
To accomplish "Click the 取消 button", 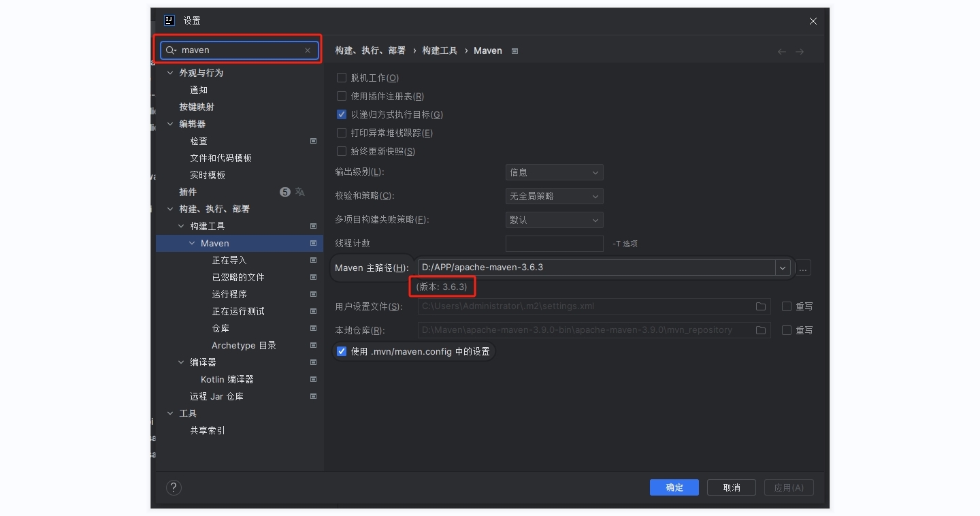I will [x=732, y=487].
